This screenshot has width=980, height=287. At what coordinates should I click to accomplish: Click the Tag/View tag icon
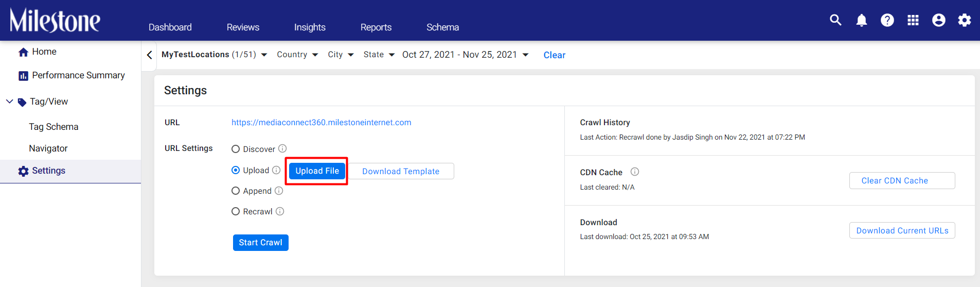22,102
